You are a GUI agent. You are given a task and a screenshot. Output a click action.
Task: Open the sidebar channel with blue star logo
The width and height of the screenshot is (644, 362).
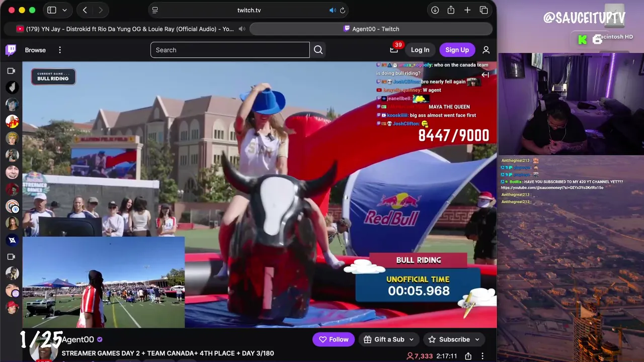12,240
